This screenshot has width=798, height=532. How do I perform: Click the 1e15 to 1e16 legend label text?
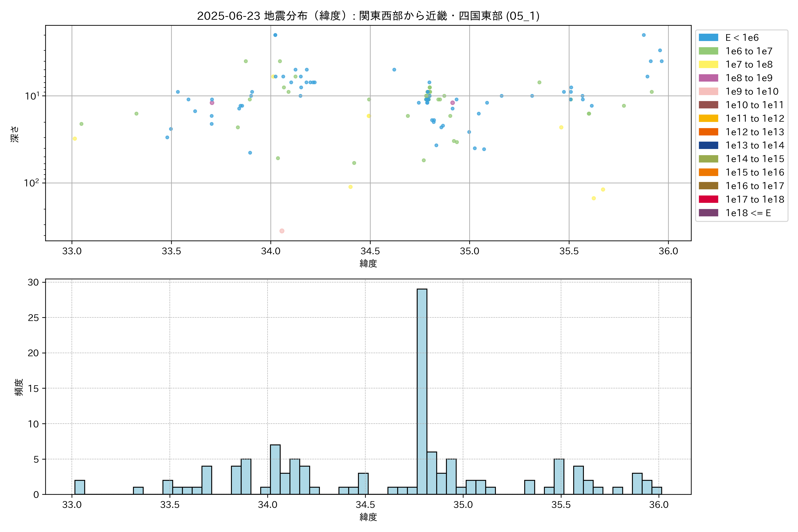pos(755,172)
